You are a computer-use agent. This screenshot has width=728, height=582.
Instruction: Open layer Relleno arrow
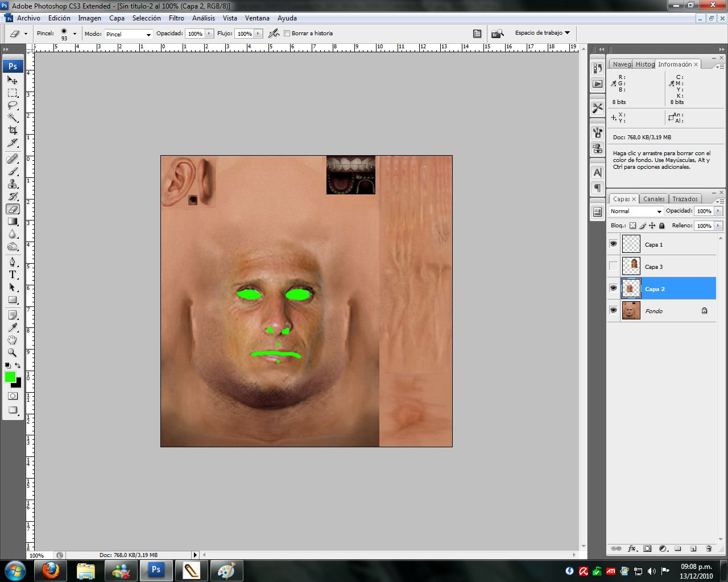(x=718, y=226)
